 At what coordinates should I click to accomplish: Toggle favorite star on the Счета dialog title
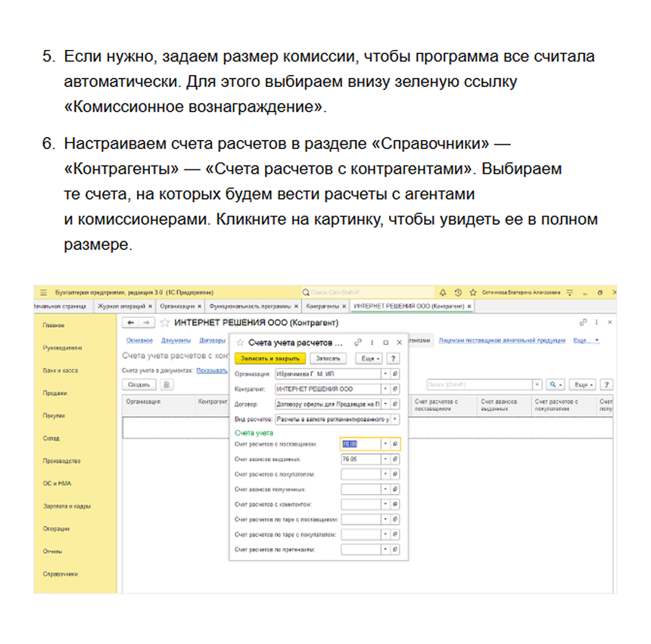coord(238,343)
